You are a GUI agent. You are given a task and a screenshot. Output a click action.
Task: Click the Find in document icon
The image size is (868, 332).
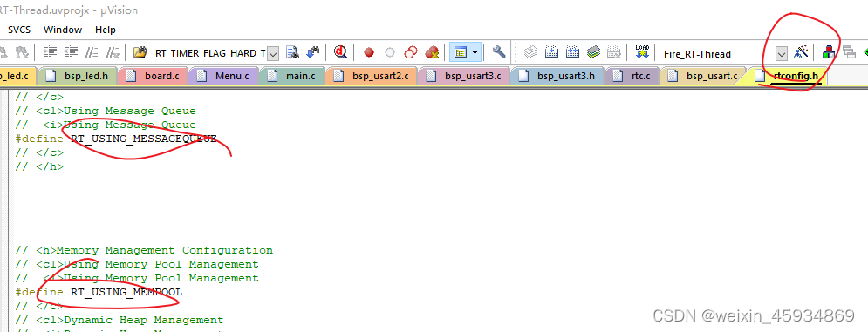pos(292,52)
